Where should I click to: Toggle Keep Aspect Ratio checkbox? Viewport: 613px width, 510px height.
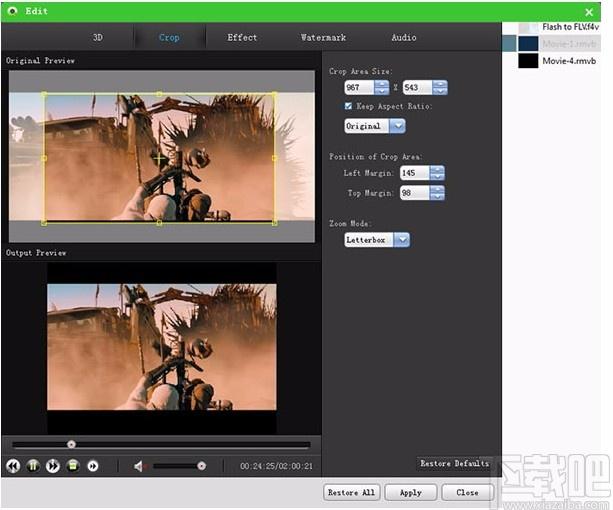tap(348, 106)
